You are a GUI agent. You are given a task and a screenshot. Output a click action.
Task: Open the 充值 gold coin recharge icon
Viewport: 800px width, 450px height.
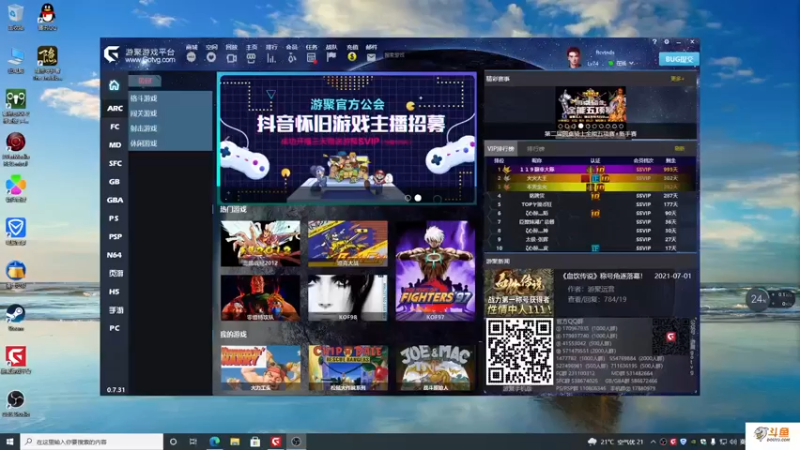[x=352, y=57]
